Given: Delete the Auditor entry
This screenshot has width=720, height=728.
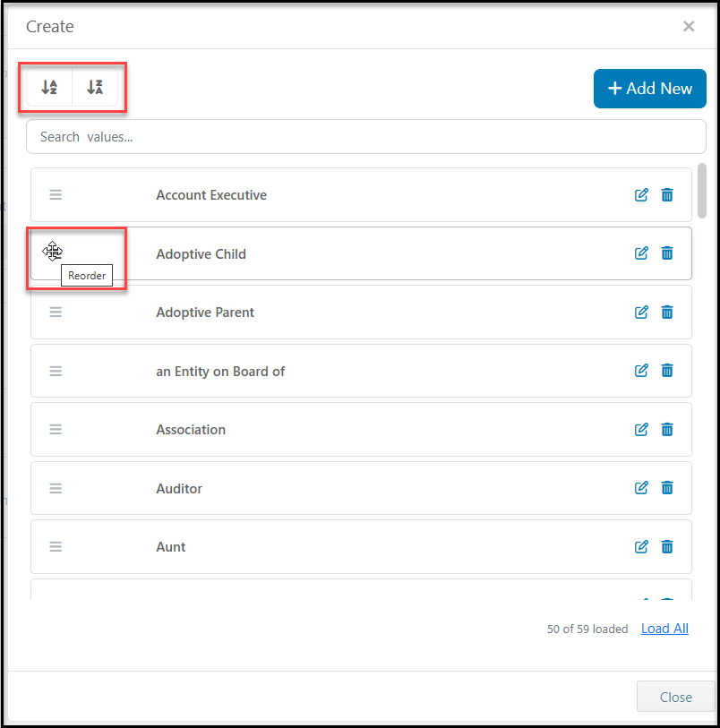Looking at the screenshot, I should pos(667,488).
